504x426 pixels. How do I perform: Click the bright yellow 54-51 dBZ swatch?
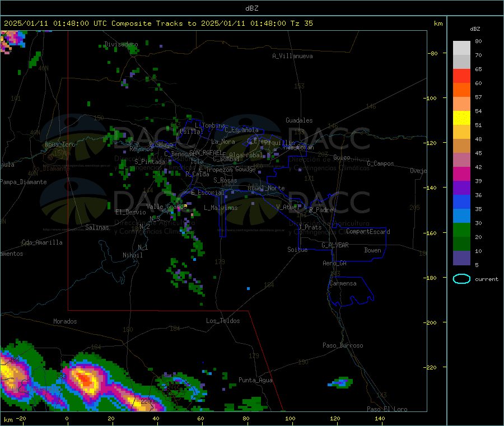[x=461, y=118]
